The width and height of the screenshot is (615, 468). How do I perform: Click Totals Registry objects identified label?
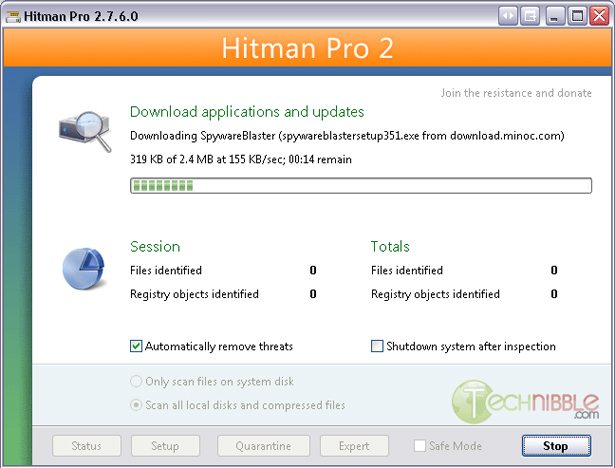coord(435,294)
